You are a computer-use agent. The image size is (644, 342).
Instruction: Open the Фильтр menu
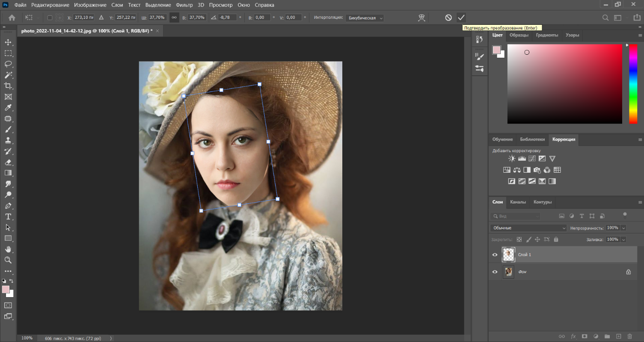coord(184,5)
